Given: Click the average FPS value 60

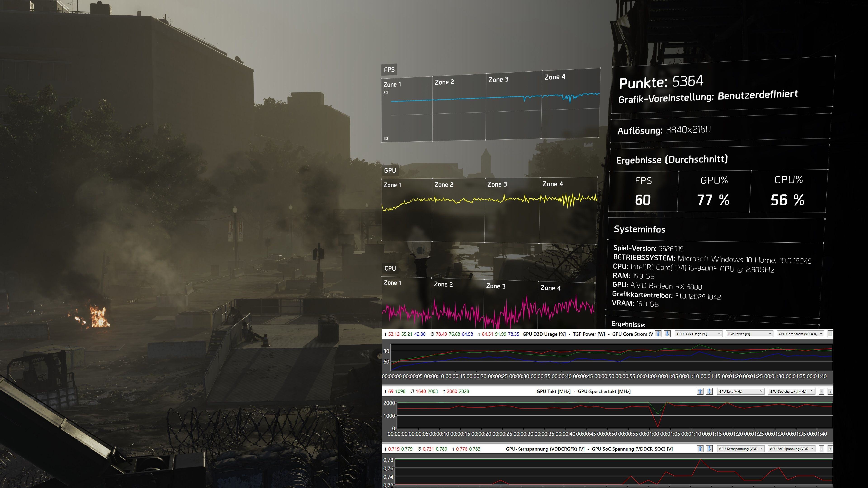Looking at the screenshot, I should pos(643,200).
